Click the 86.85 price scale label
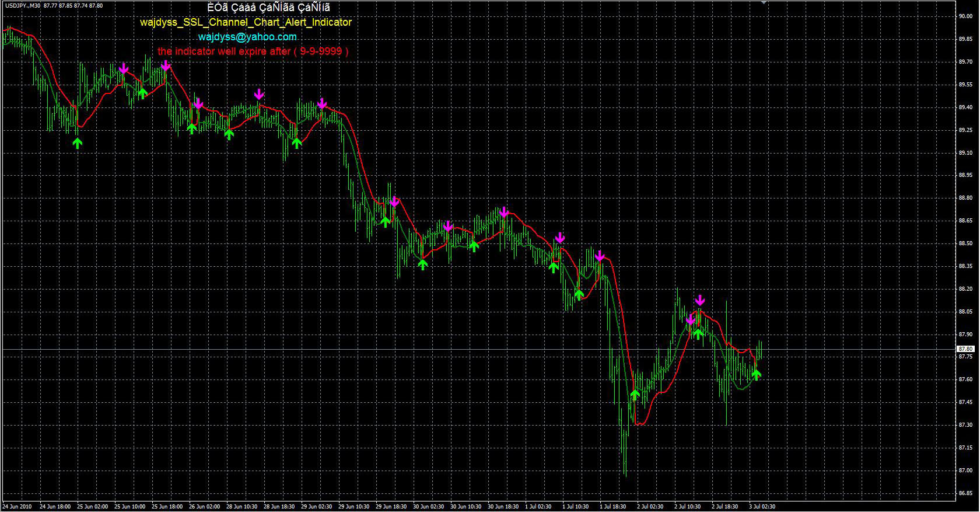Image resolution: width=980 pixels, height=512 pixels. pos(965,493)
